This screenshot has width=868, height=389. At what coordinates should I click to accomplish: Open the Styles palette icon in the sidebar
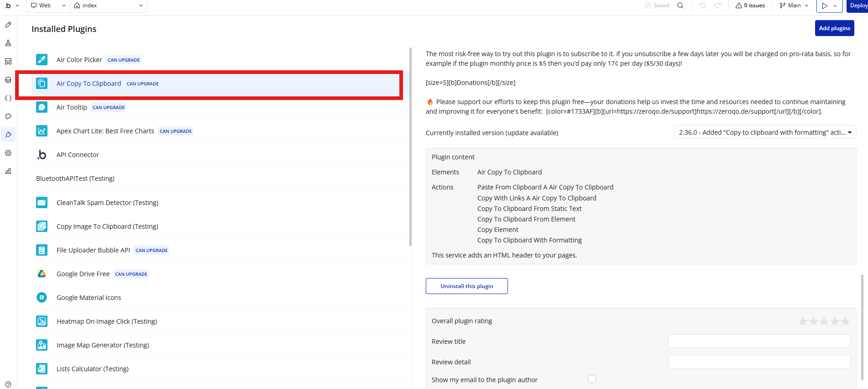(x=8, y=116)
